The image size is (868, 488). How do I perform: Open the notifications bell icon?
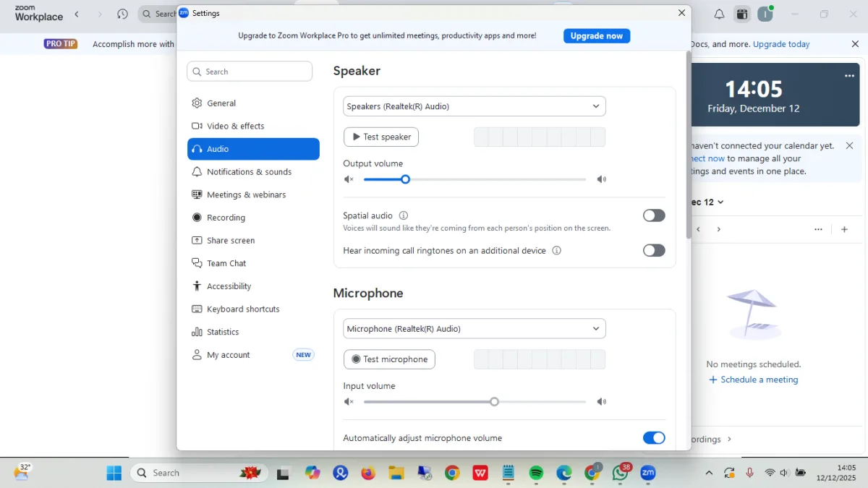pyautogui.click(x=719, y=14)
